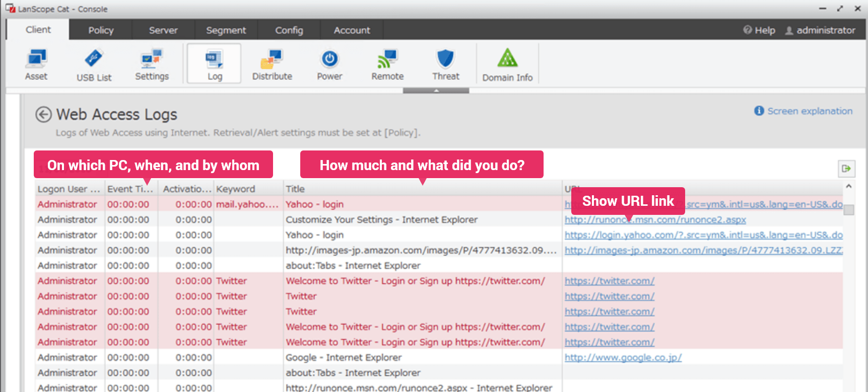Open the Asset tool
The height and width of the screenshot is (392, 868).
tap(36, 64)
